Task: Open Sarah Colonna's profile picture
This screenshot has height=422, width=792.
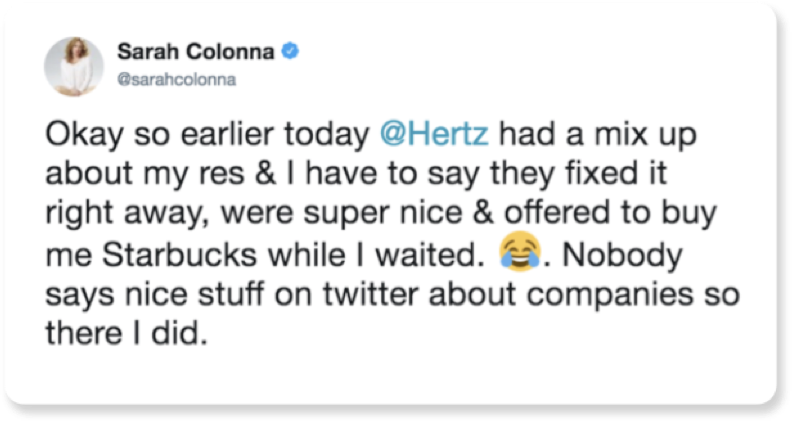Action: pos(74,66)
